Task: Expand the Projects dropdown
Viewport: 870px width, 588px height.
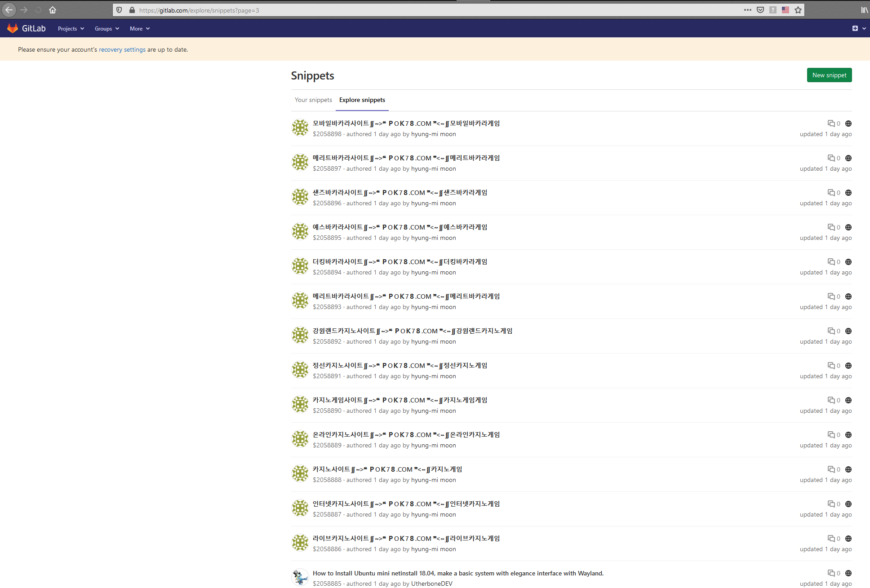Action: click(71, 29)
